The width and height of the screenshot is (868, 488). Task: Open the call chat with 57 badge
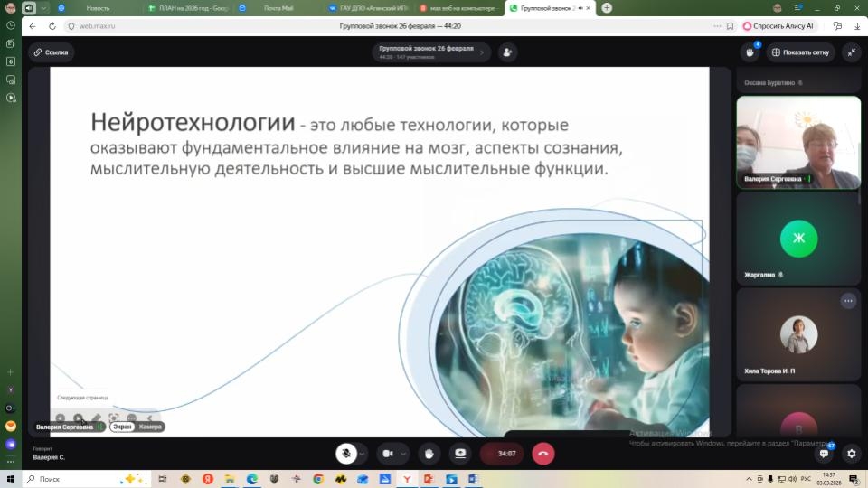(x=824, y=454)
